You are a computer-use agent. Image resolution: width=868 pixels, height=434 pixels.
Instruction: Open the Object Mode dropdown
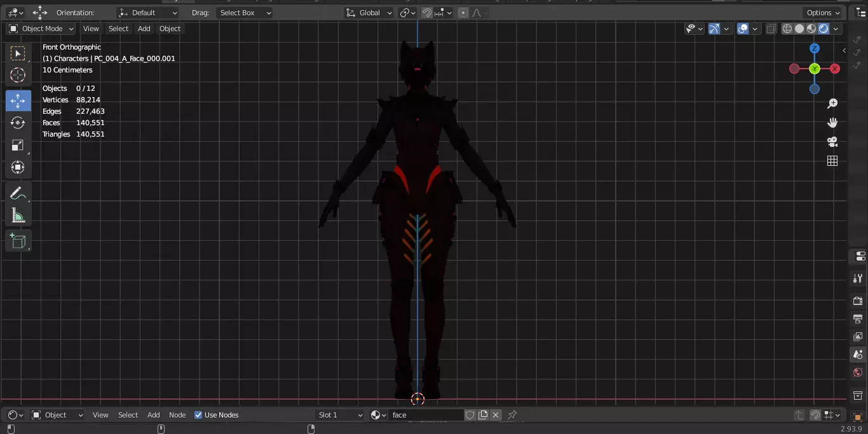click(41, 29)
